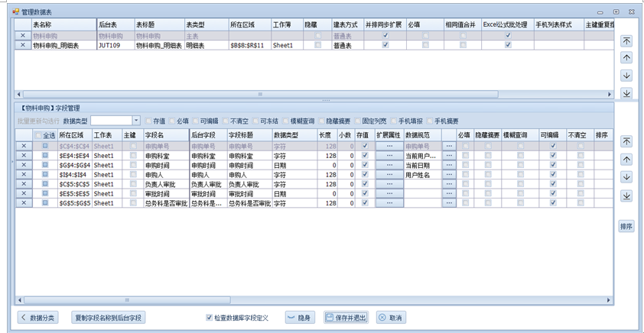Click 复制字段名称到后台字段 button
Screen dimensions: 644x333
tap(107, 318)
